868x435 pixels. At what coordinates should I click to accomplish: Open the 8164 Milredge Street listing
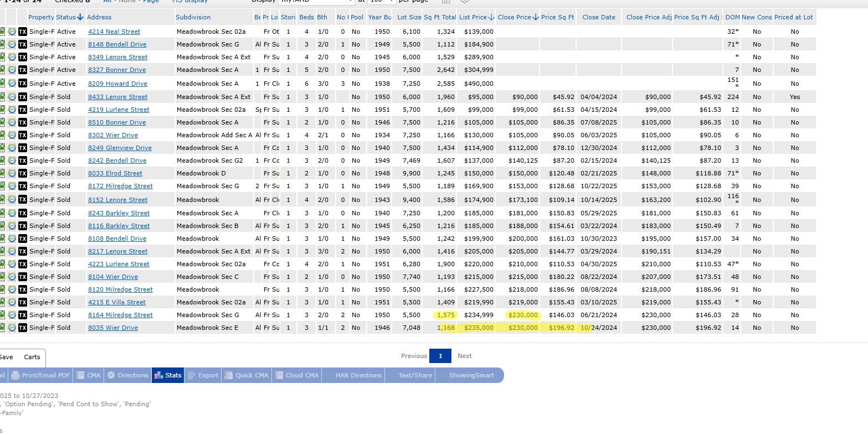tap(120, 315)
